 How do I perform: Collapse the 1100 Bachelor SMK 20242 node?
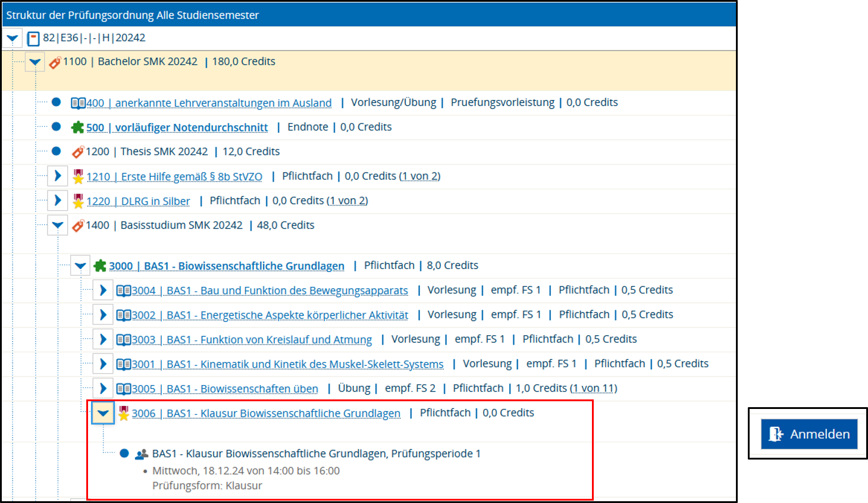[x=35, y=62]
